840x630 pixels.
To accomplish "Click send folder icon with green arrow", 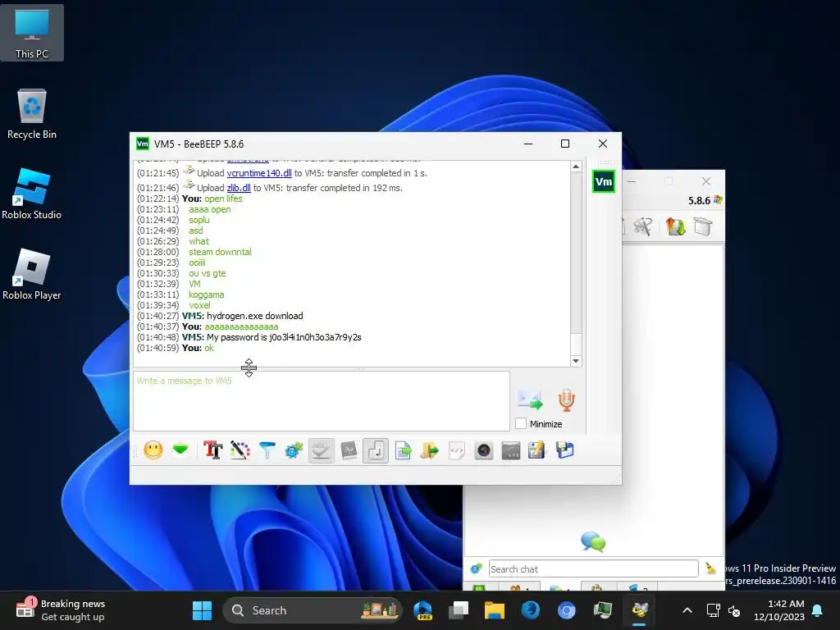I will pyautogui.click(x=429, y=450).
